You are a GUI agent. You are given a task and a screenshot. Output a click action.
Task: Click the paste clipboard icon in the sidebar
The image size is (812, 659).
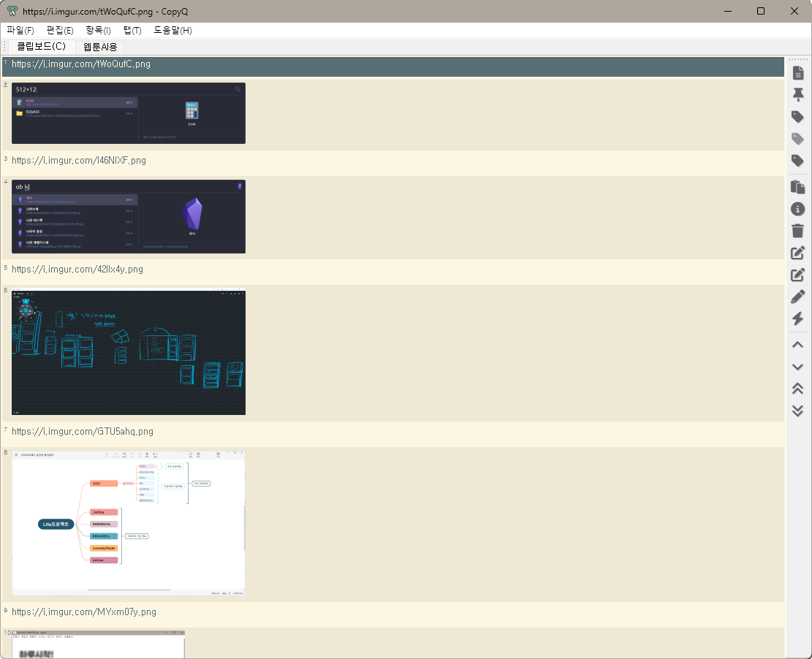click(798, 187)
